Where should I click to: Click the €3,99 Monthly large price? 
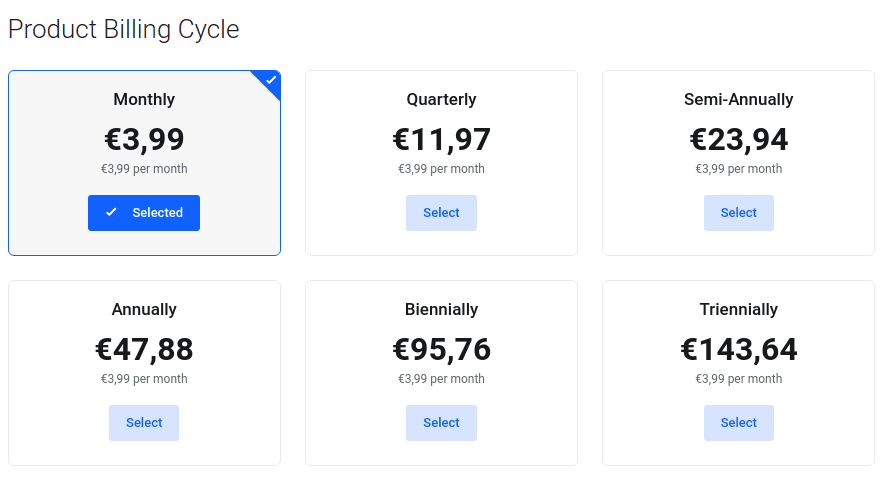[x=144, y=139]
